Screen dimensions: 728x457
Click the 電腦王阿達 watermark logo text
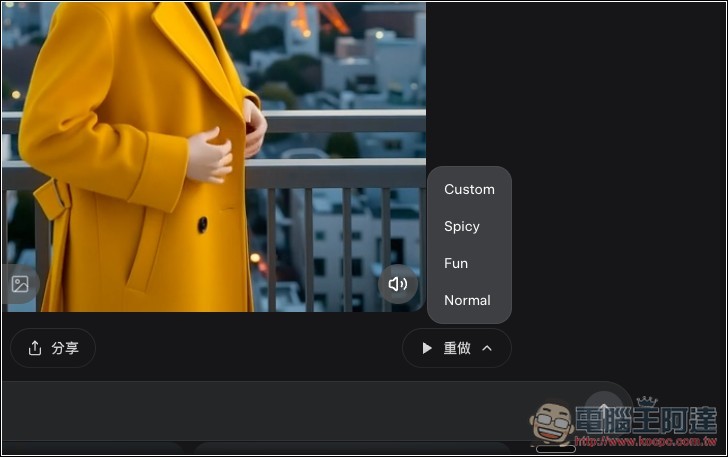point(647,418)
